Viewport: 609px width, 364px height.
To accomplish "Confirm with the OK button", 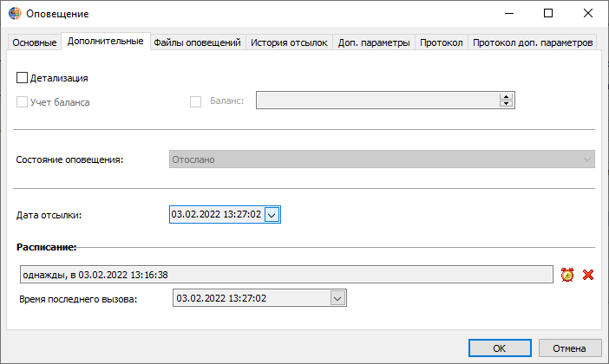I will point(500,348).
